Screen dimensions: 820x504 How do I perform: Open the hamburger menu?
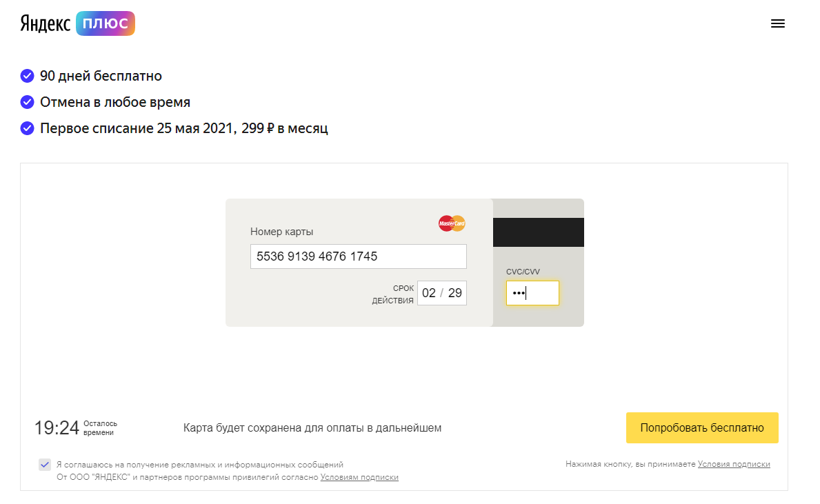[x=777, y=23]
